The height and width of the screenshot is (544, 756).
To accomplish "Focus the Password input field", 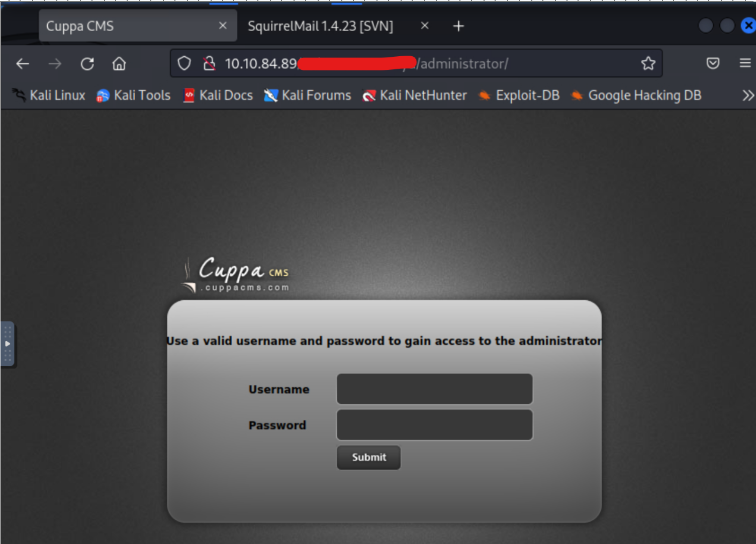I will [x=434, y=425].
